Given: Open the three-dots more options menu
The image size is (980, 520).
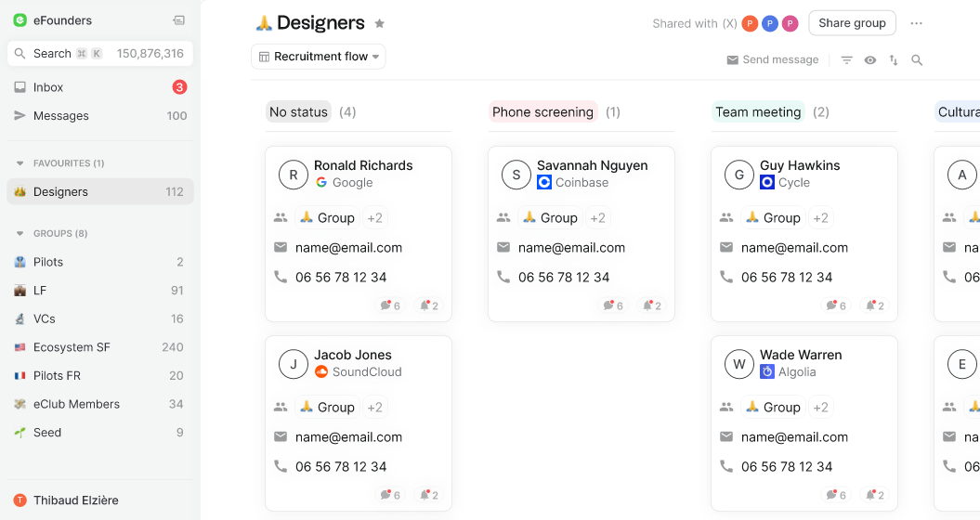Looking at the screenshot, I should point(916,23).
